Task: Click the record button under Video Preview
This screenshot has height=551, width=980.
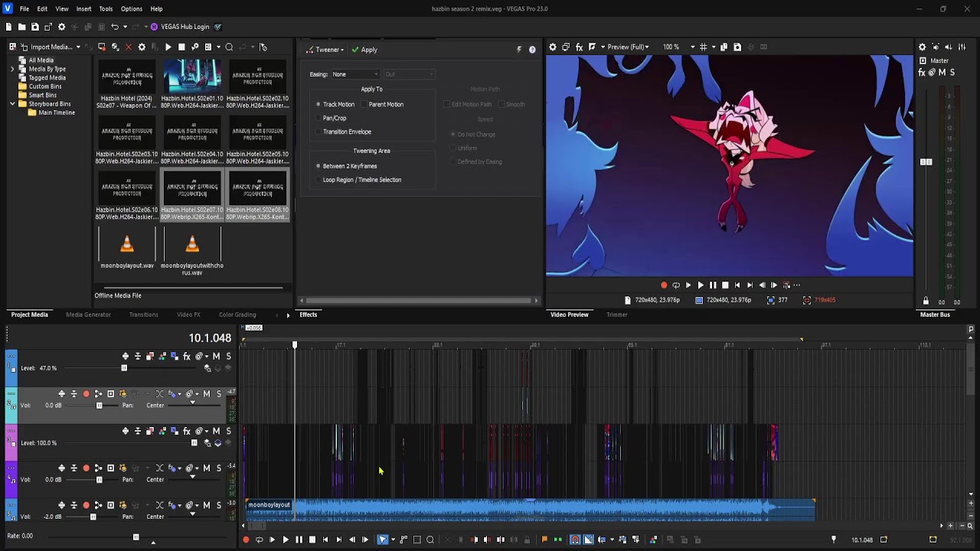Action: (664, 285)
